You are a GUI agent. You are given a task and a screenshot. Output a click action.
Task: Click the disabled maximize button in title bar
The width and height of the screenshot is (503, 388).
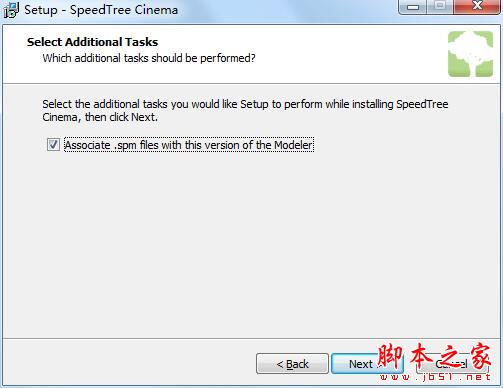(x=440, y=6)
